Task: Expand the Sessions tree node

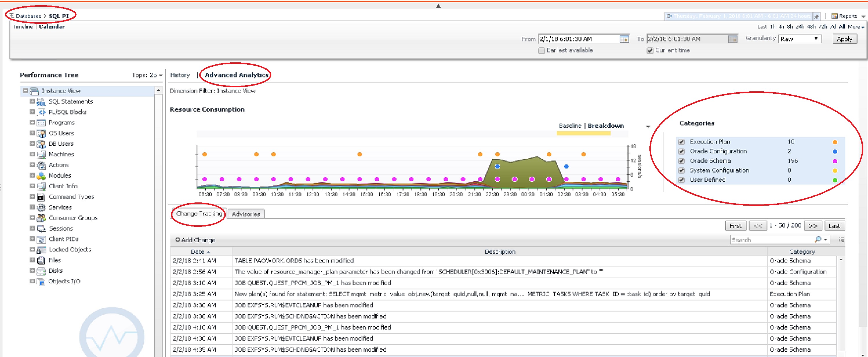Action: click(32, 228)
